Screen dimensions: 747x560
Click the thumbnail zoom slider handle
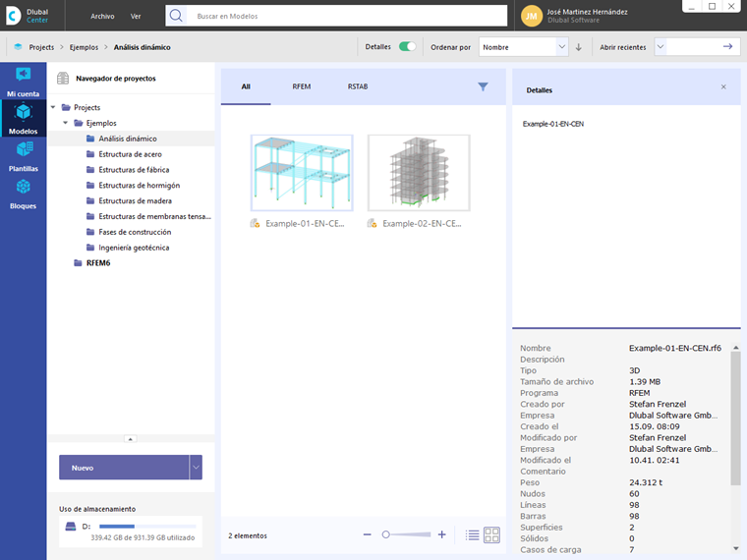coord(386,534)
